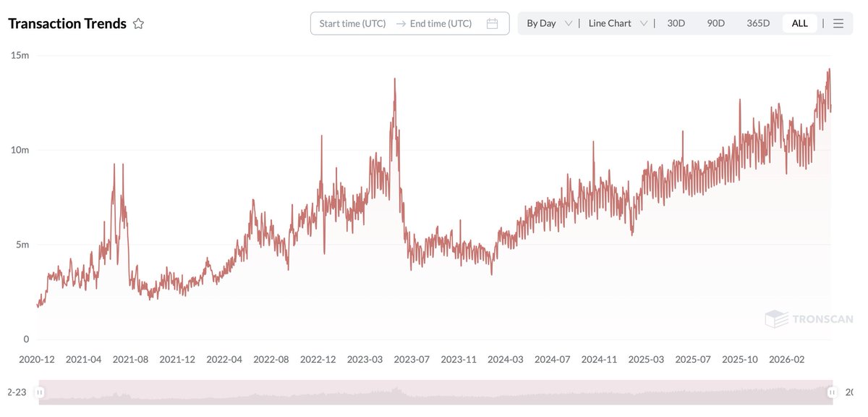Click the 2023-07 x-axis label
The height and width of the screenshot is (417, 868).
(x=412, y=359)
